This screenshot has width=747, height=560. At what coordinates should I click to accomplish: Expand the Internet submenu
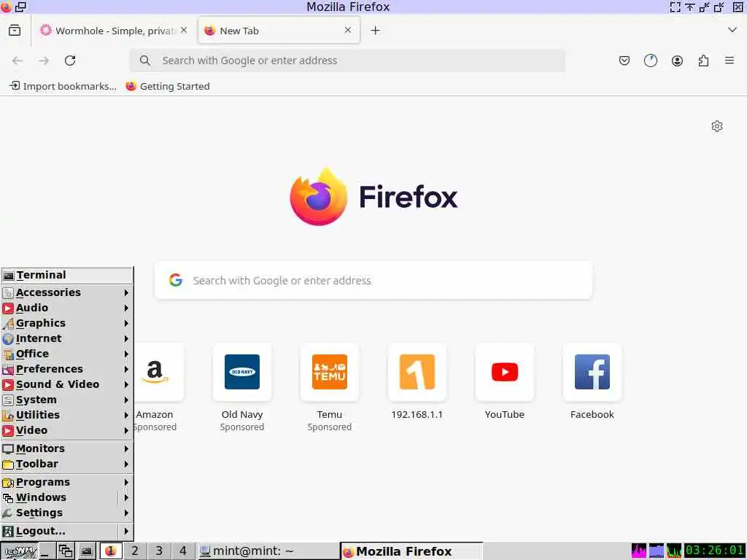(x=66, y=338)
